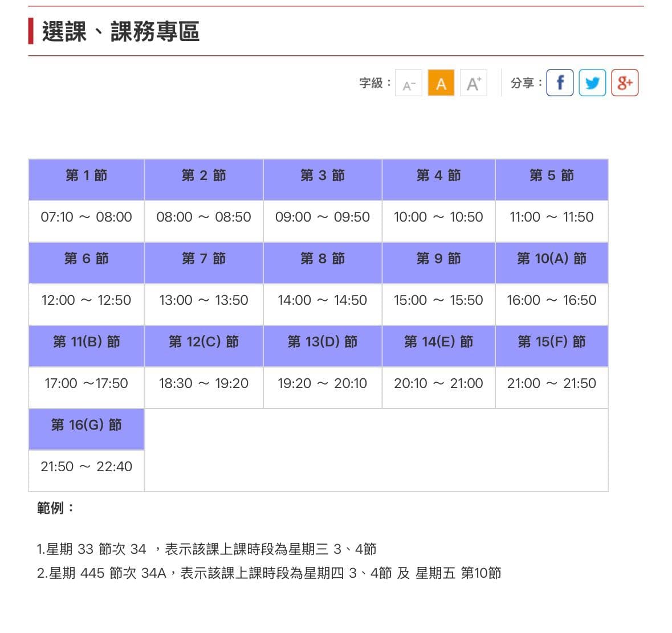Select the 11:00 ~ 11:50 time cell

coord(552,221)
